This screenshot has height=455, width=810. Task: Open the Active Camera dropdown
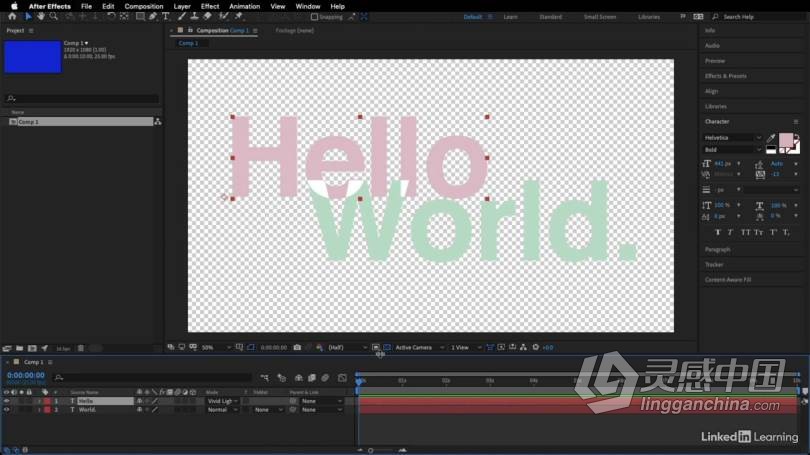point(419,348)
